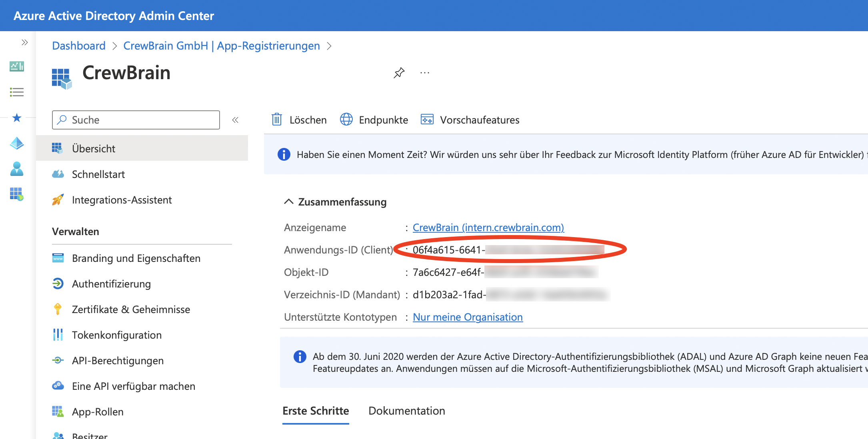
Task: Switch to the Dokumentation tab
Action: coord(406,411)
